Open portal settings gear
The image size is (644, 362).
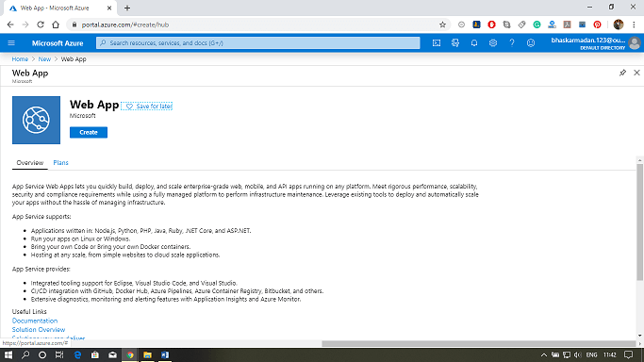tap(493, 43)
